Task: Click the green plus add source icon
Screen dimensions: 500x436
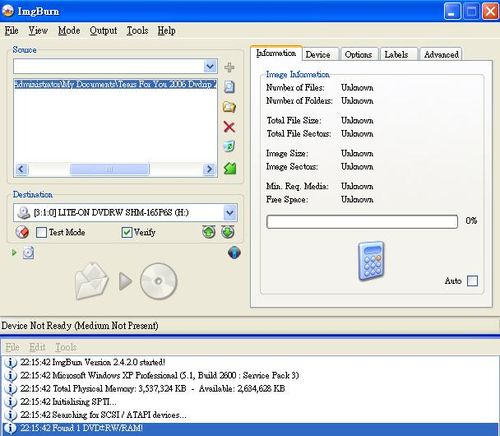Action: [229, 67]
